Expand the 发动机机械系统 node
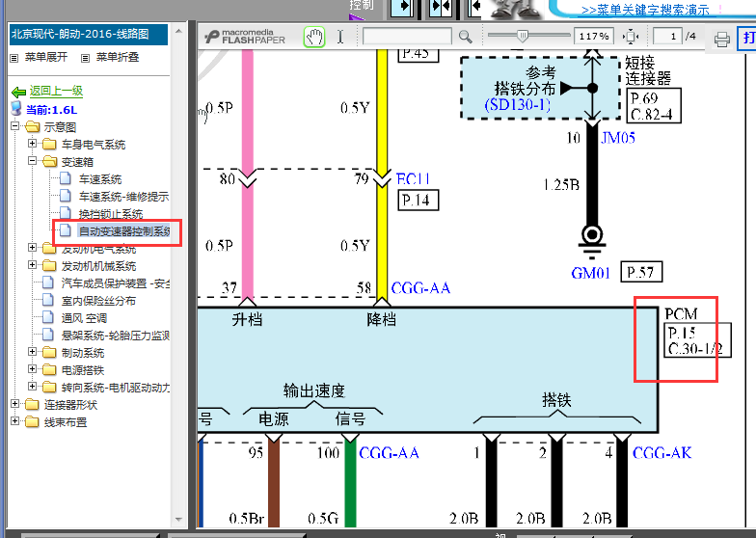The image size is (756, 538). pyautogui.click(x=33, y=265)
